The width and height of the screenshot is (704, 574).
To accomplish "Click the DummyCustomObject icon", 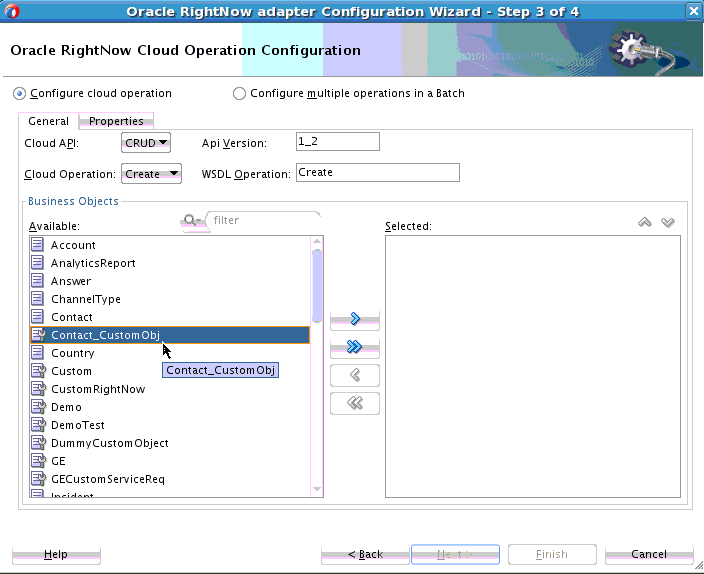I will 39,443.
